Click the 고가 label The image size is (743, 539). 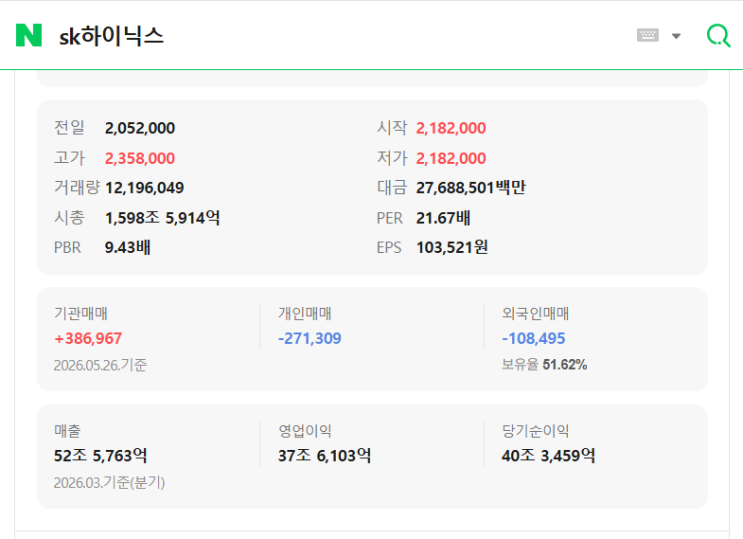[x=69, y=158]
